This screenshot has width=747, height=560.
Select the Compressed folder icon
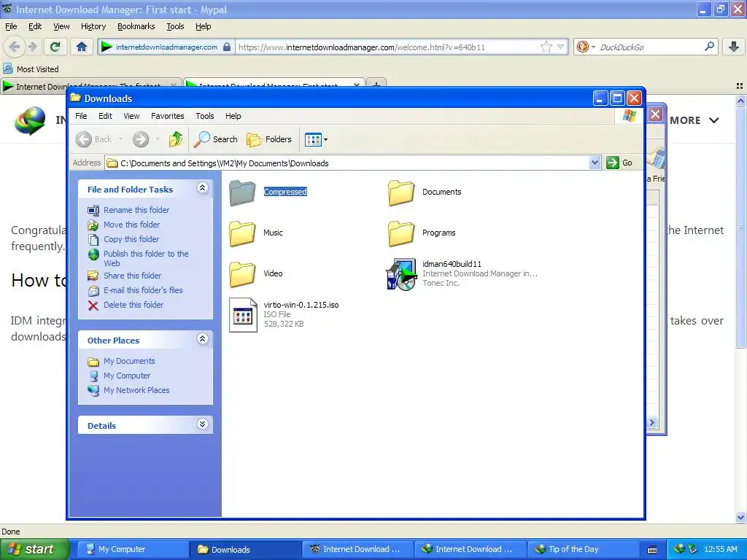(x=242, y=192)
